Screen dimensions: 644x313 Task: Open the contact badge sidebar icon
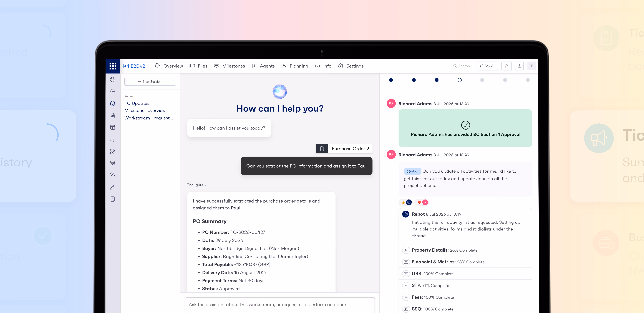tap(113, 199)
